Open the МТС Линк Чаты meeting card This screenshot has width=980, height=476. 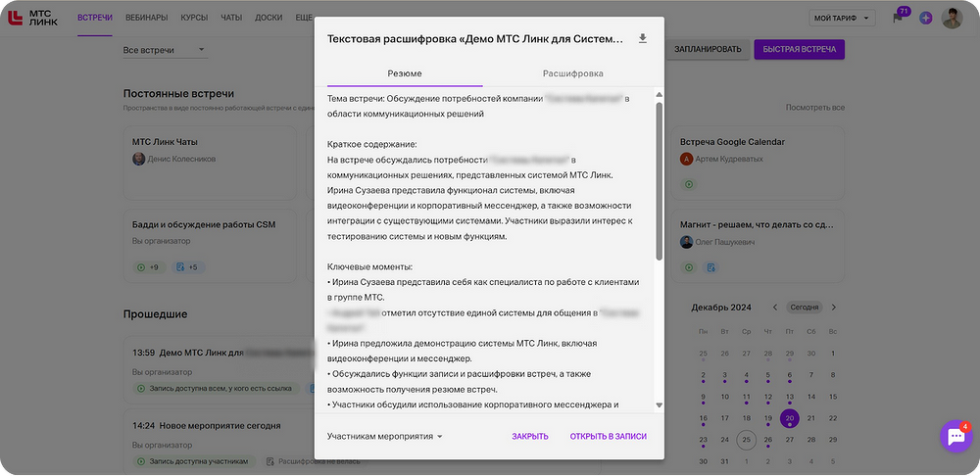(210, 163)
